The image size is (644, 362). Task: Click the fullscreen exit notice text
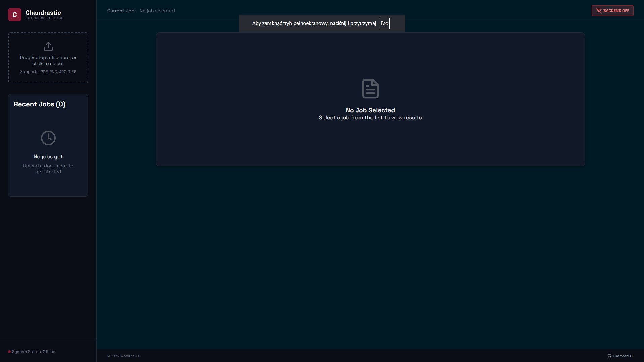[x=314, y=23]
